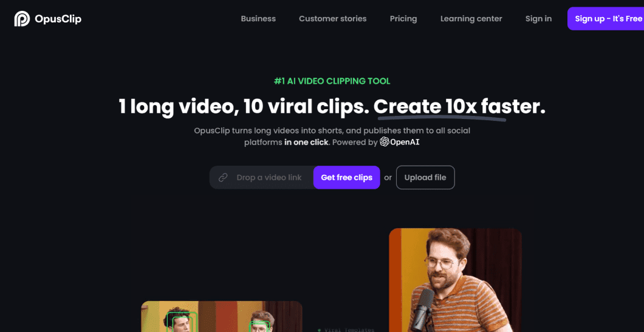The height and width of the screenshot is (332, 644).
Task: Open the face-detection video thumbnail
Action: pyautogui.click(x=222, y=316)
